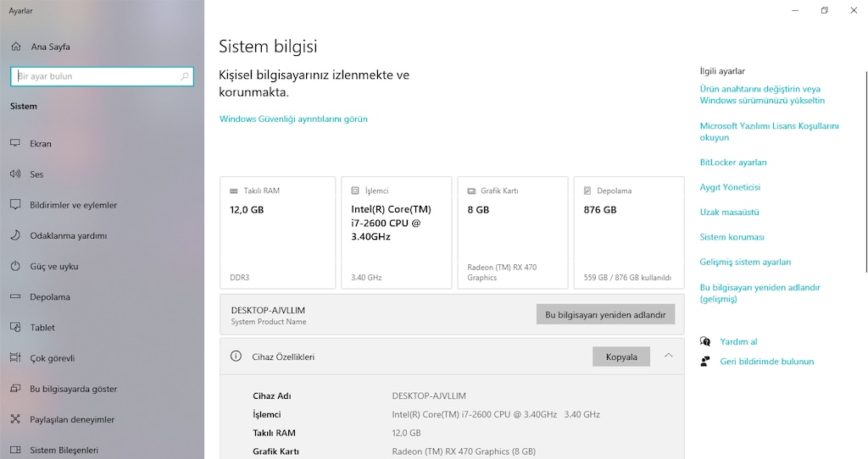This screenshot has height=459, width=868.
Task: Click the Kopyala button
Action: pos(621,357)
